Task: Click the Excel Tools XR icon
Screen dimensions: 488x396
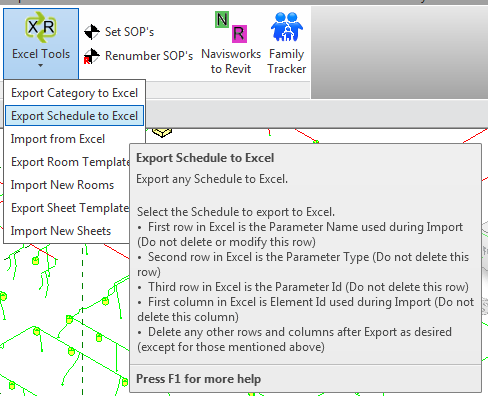Action: click(x=41, y=27)
